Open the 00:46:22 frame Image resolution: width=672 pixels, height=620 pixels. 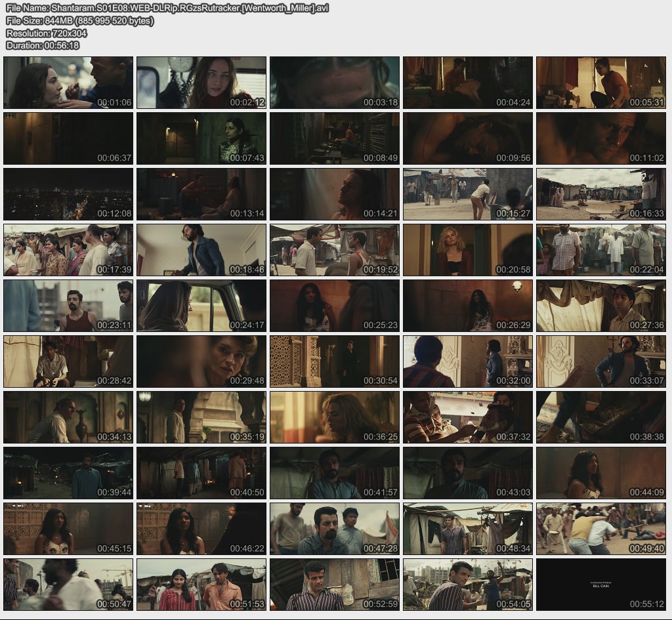point(201,529)
